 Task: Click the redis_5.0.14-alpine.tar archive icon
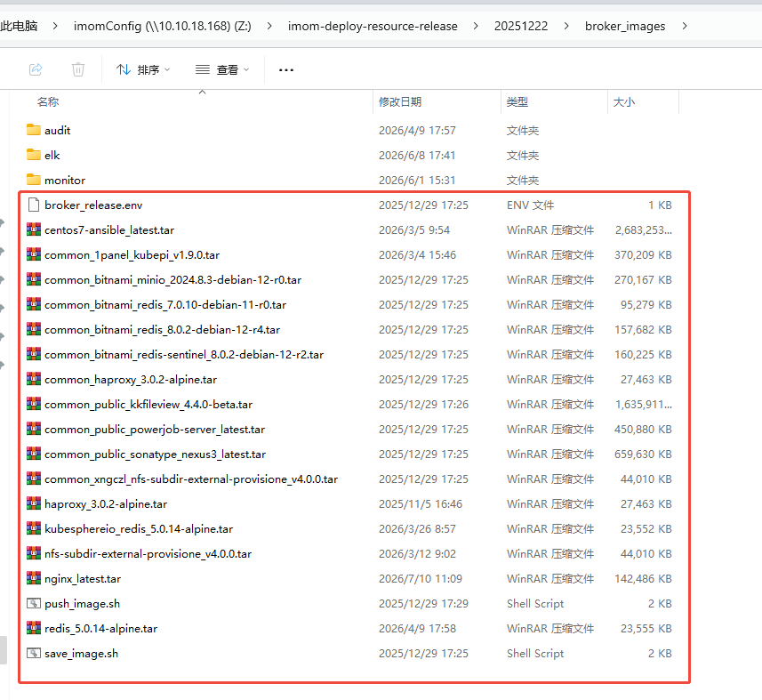pos(34,628)
